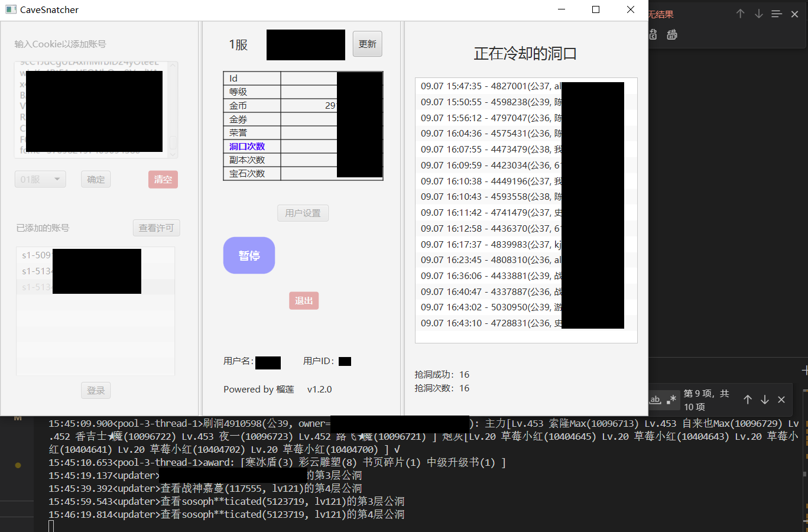
Task: Jump to next match in terminal find widget
Action: [x=764, y=400]
